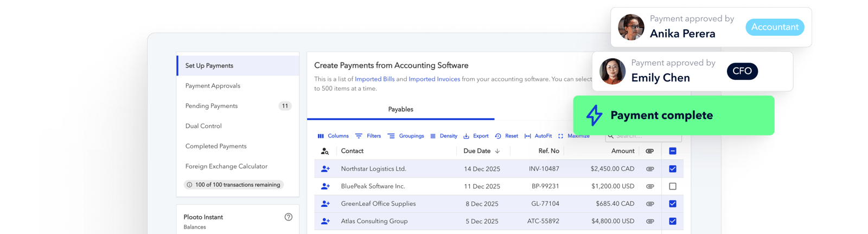Uncheck the Northstar Logistics Ltd. row checkbox
868x234 pixels.
click(x=673, y=169)
